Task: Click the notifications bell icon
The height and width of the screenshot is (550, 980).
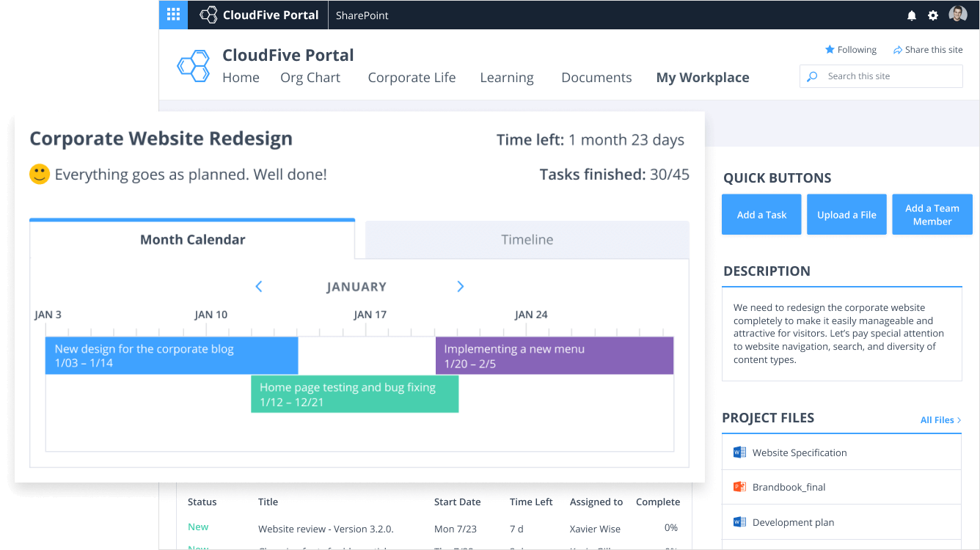Action: tap(912, 15)
